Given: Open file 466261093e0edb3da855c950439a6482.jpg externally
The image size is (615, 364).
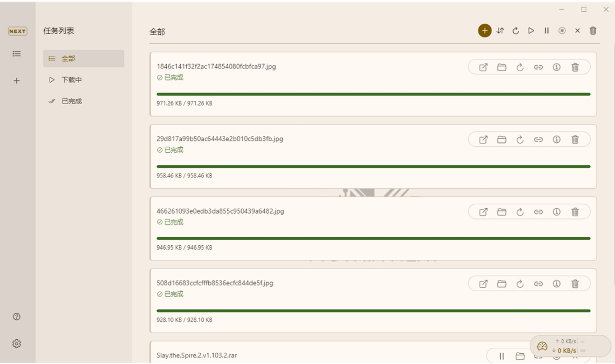Looking at the screenshot, I should pos(483,212).
